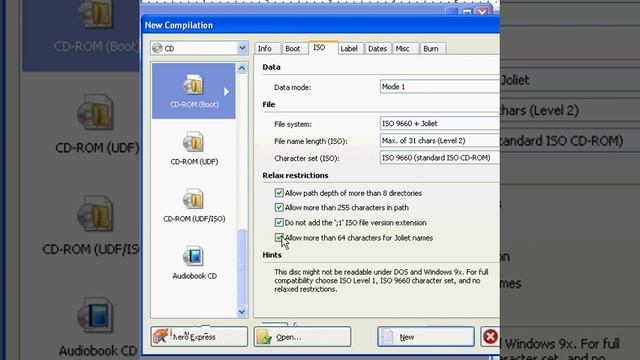Viewport: 640px width, 360px height.
Task: Toggle Allow more than 64 characters for Joliet names
Action: click(x=279, y=238)
